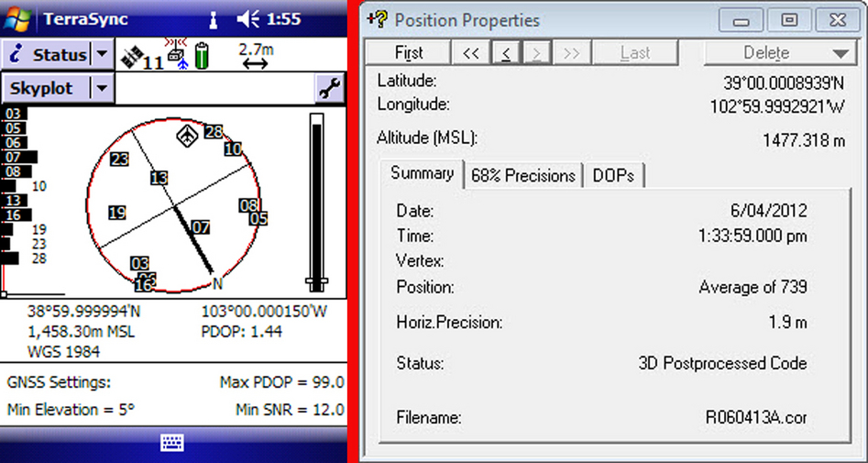Select satellite 28 on the skyplot
Screen dimensions: 868x463
click(x=214, y=132)
